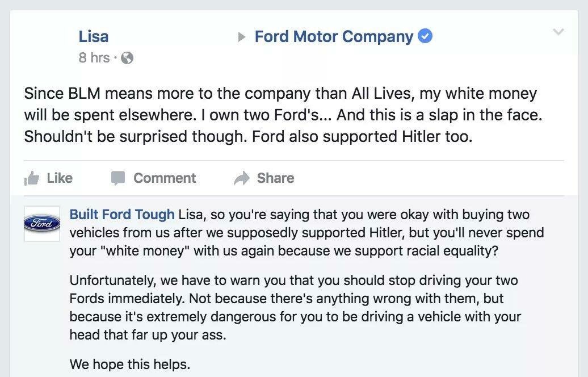Click the Share arrow icon
The width and height of the screenshot is (588, 377).
242,178
